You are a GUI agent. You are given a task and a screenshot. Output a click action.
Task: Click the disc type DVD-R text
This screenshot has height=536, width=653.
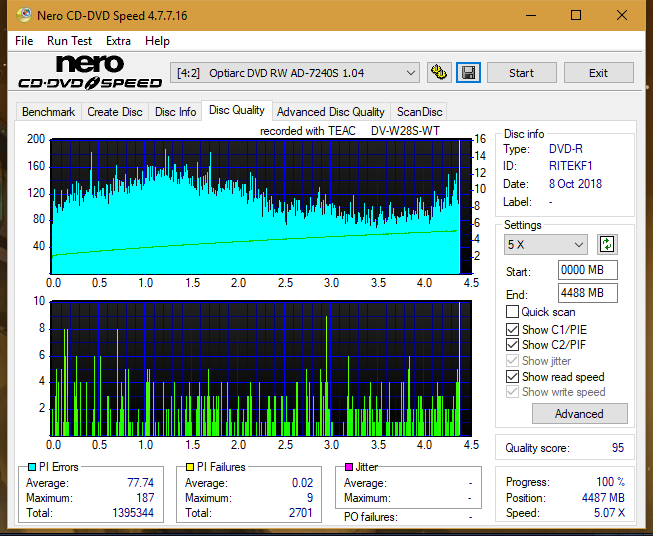566,149
